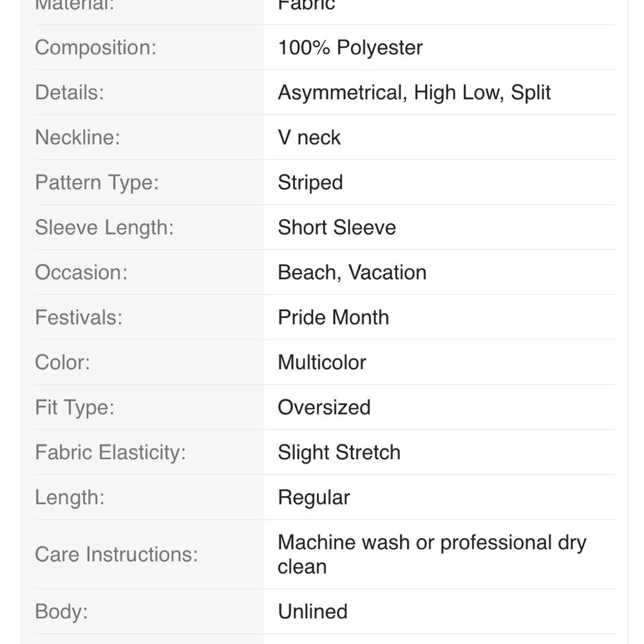
Task: Click the Striped pattern value
Action: (310, 182)
